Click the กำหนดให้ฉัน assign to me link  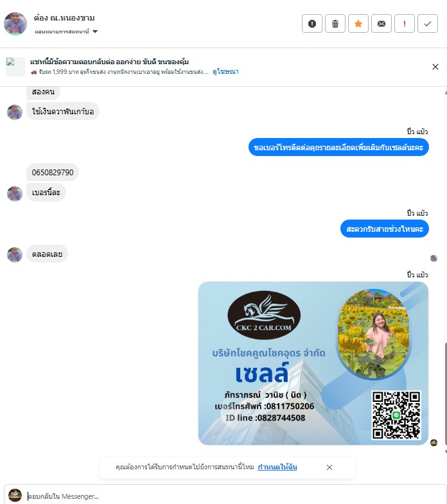pos(277,467)
